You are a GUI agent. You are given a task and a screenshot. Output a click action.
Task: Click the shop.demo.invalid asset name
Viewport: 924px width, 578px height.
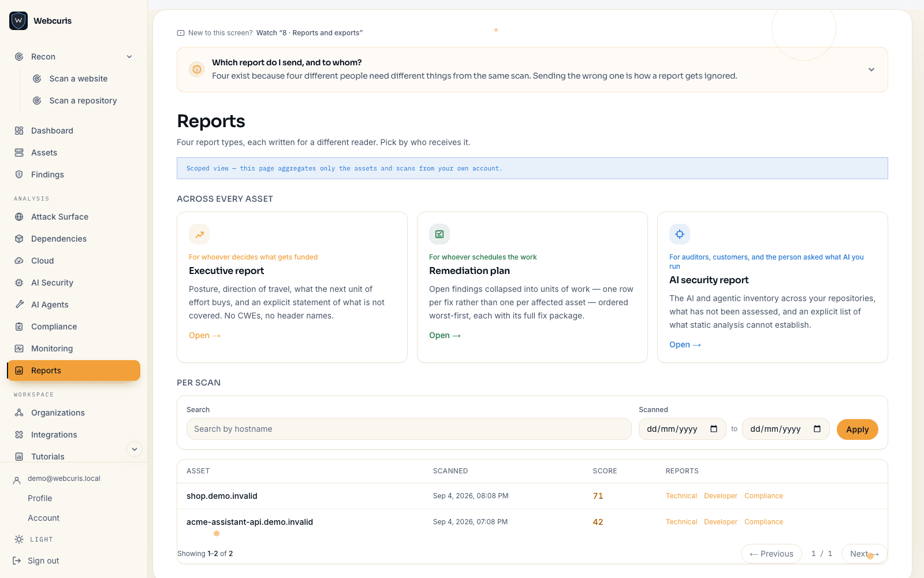(222, 496)
